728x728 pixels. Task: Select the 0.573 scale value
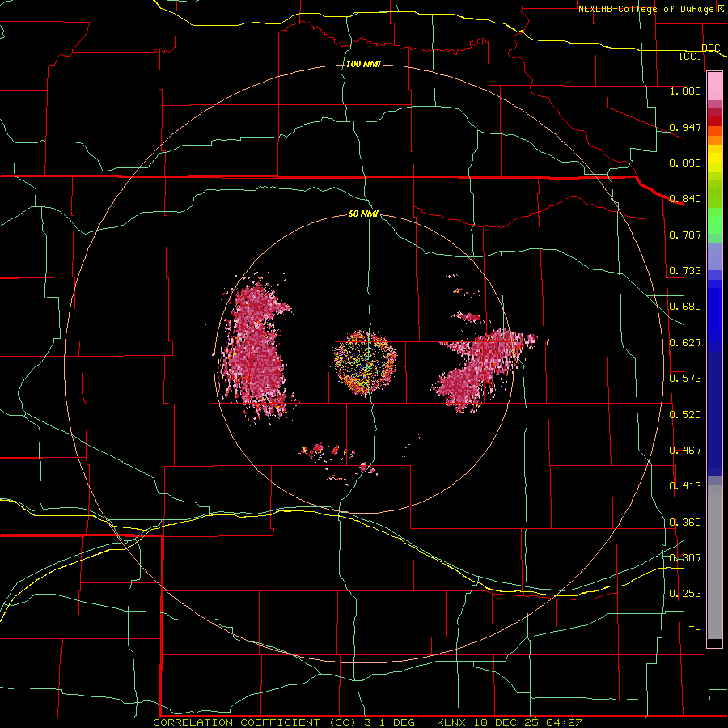click(685, 379)
